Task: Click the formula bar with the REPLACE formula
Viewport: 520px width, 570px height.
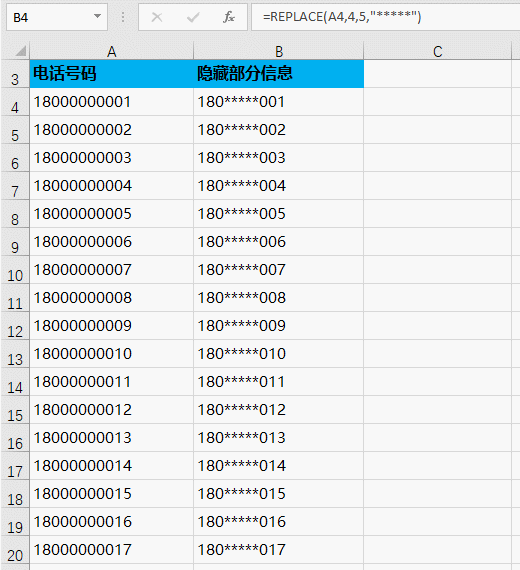Action: point(385,17)
